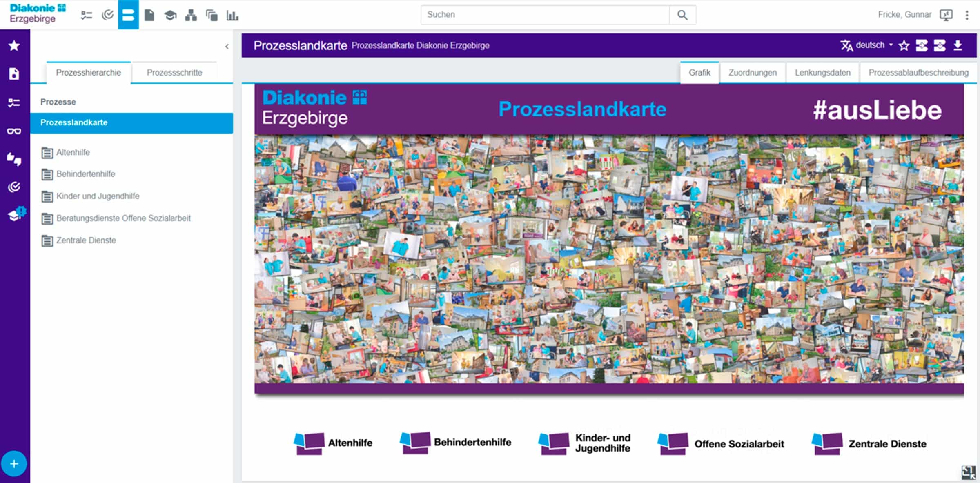Open the three-dot menu at top right
The width and height of the screenshot is (980, 483).
tap(967, 15)
